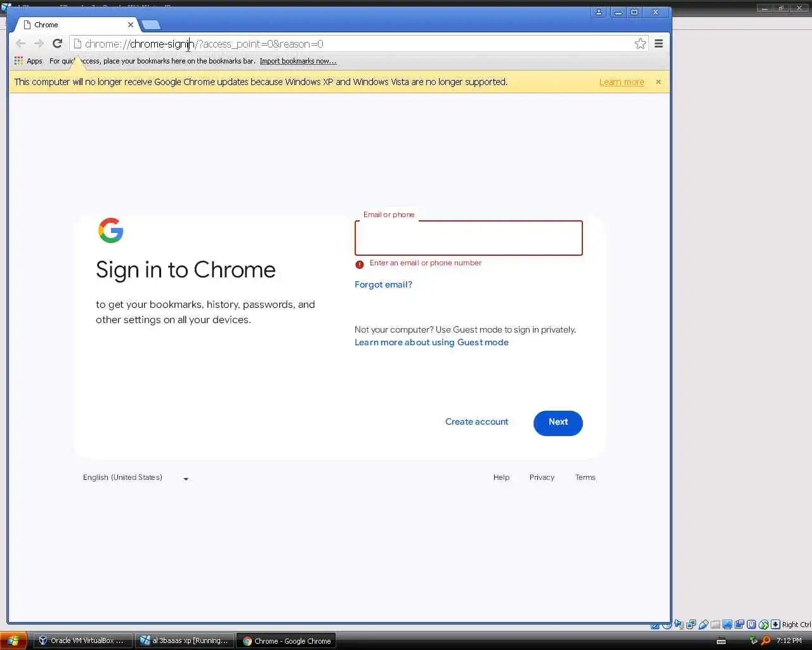
Task: Reload the page with the refresh icon
Action: [x=57, y=43]
